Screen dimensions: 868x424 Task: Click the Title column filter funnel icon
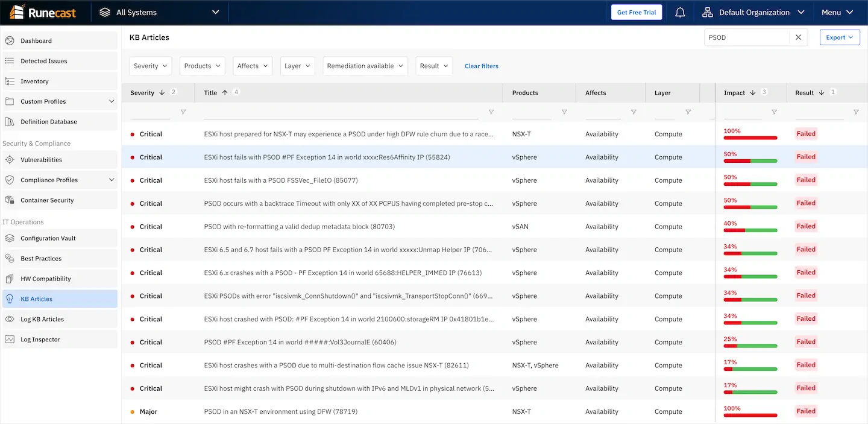tap(491, 112)
